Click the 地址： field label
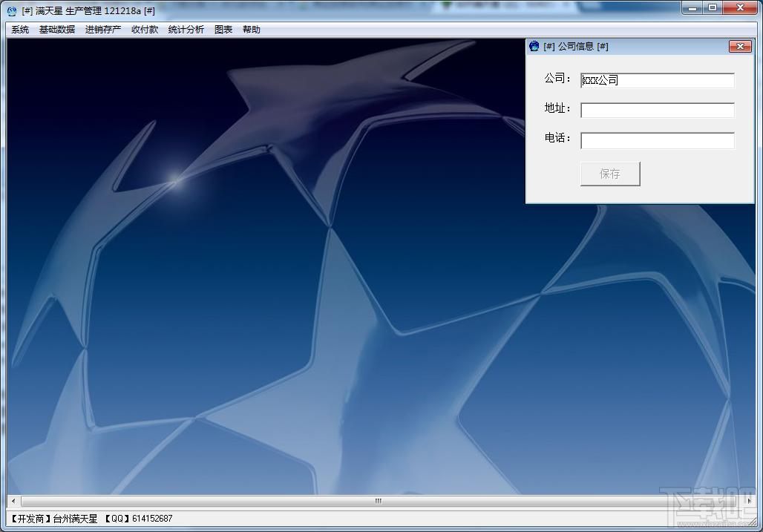Screen dimensions: 763x532 coord(557,108)
